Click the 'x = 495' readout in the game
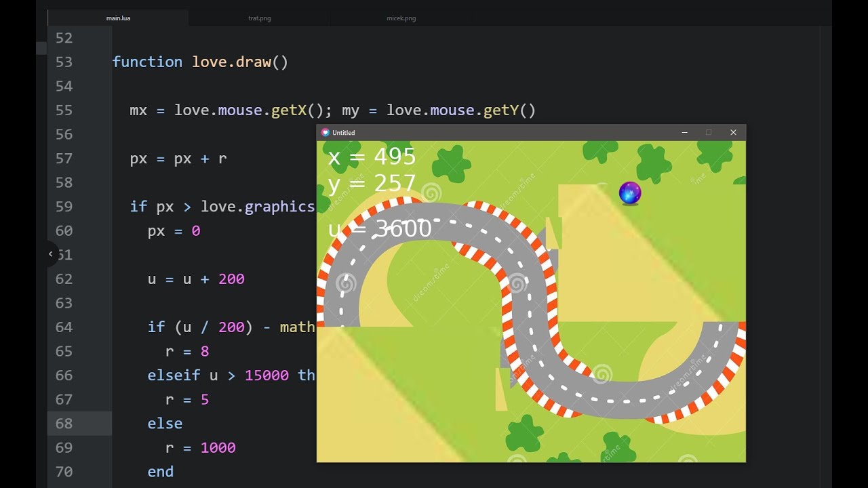 [x=372, y=157]
